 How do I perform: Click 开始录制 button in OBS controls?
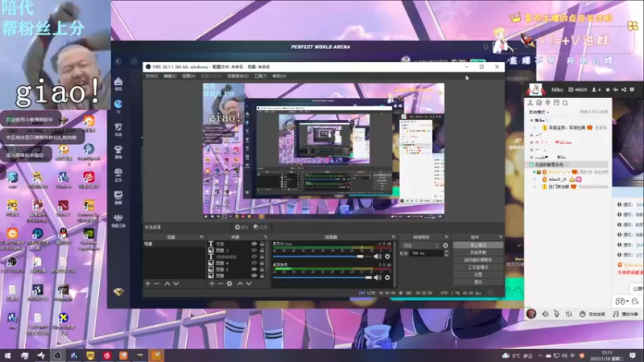478,253
